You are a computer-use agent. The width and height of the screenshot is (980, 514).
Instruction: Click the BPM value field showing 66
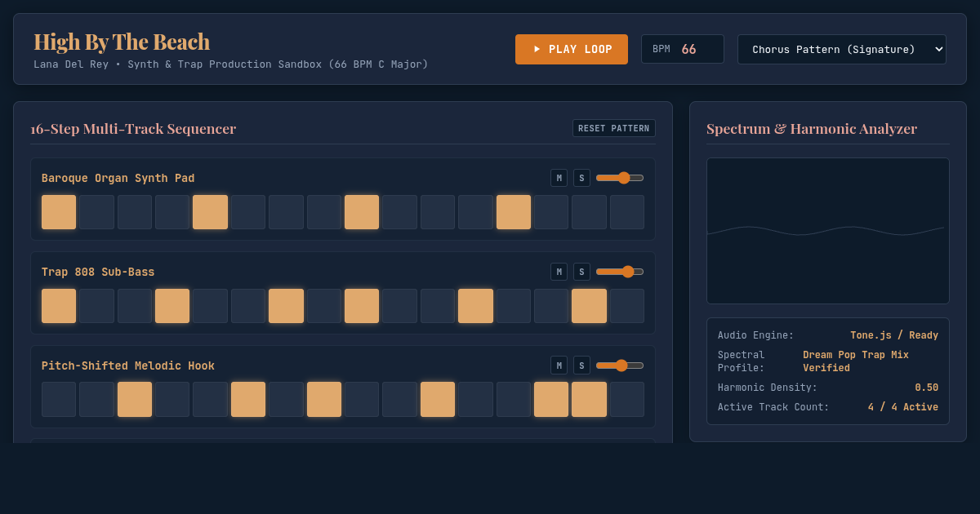(x=683, y=49)
